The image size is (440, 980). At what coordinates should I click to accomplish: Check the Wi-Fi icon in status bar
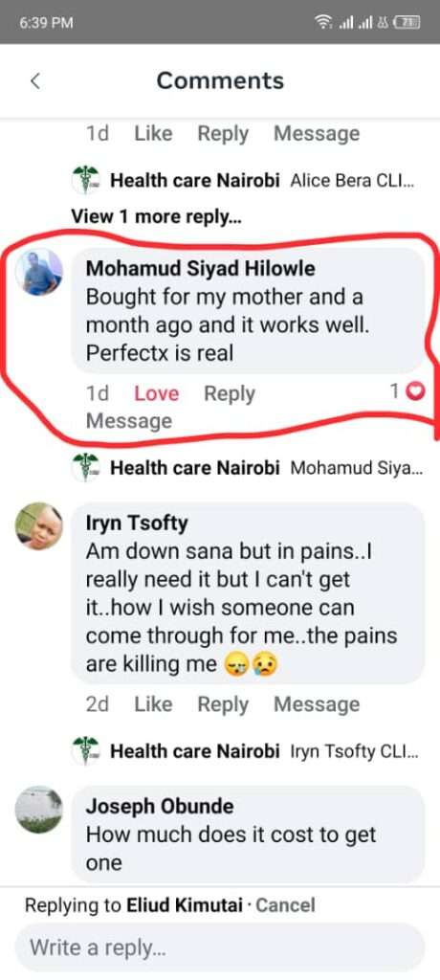point(323,23)
